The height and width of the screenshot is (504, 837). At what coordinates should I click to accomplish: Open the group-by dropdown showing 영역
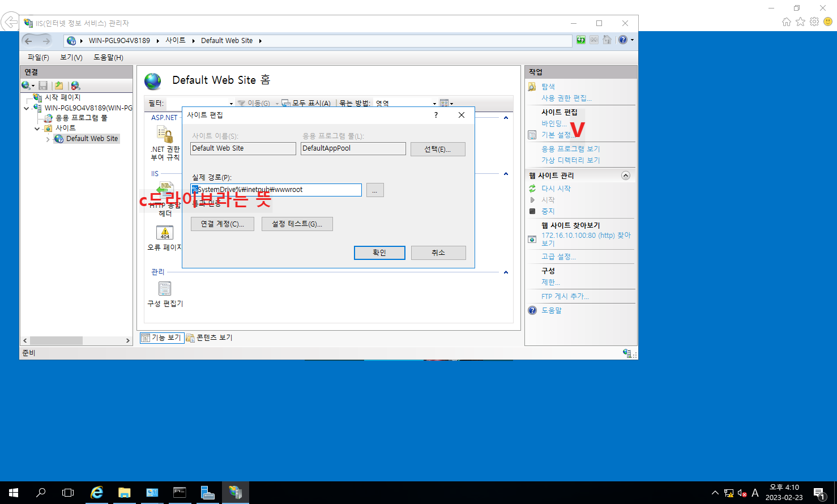click(x=434, y=104)
